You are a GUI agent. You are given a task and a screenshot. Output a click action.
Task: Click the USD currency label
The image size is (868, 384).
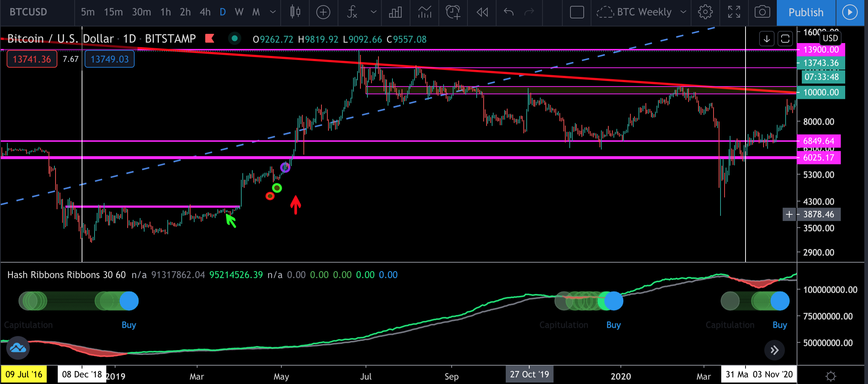(830, 38)
